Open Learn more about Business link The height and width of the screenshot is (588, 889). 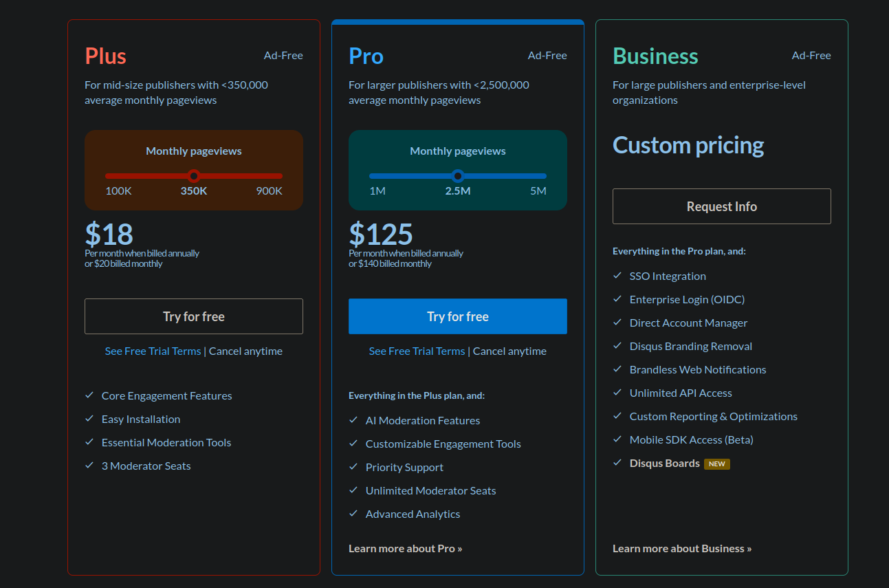click(682, 548)
